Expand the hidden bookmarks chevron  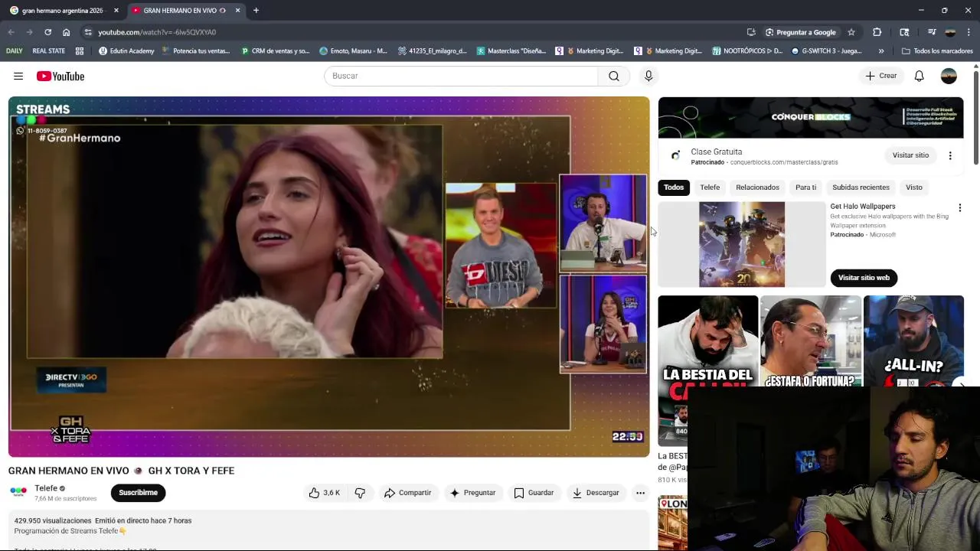coord(881,51)
